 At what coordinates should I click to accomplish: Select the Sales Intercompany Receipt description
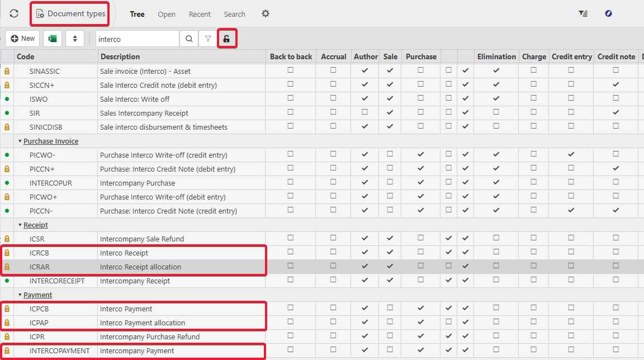click(x=144, y=113)
